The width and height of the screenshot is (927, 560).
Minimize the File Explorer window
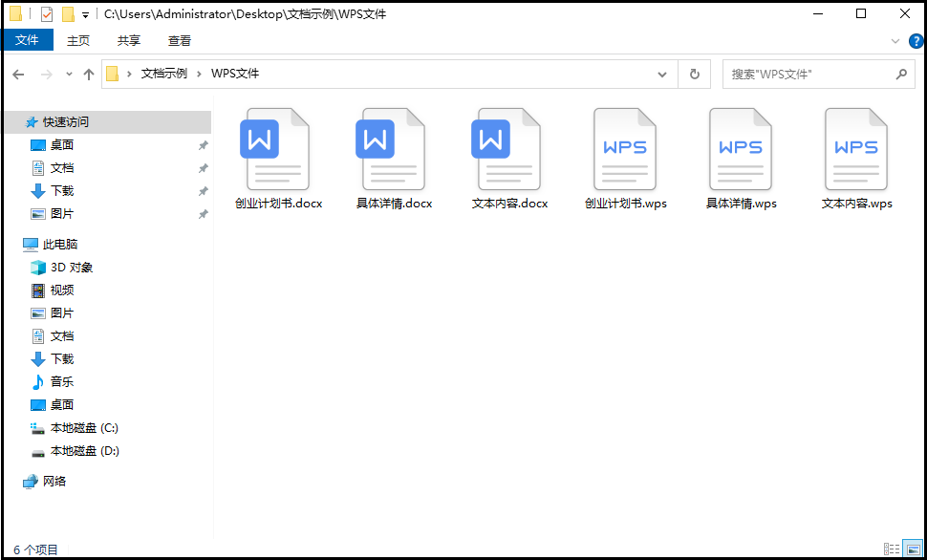pyautogui.click(x=818, y=13)
